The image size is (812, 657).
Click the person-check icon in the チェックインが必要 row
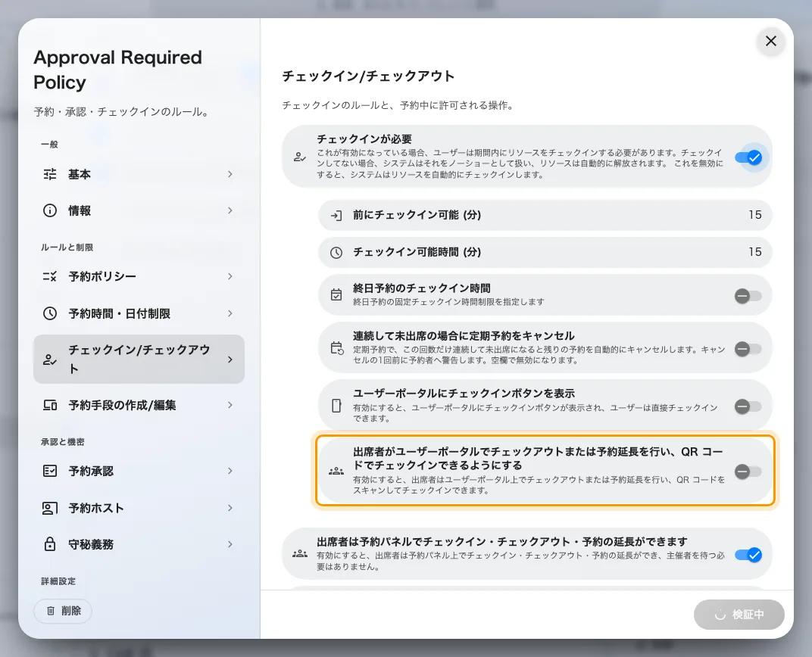click(x=299, y=157)
